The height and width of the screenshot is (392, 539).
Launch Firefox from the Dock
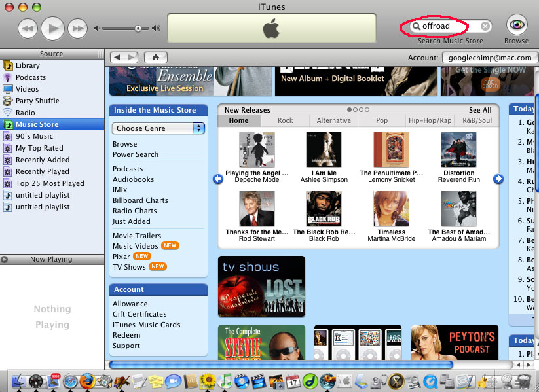pyautogui.click(x=87, y=381)
